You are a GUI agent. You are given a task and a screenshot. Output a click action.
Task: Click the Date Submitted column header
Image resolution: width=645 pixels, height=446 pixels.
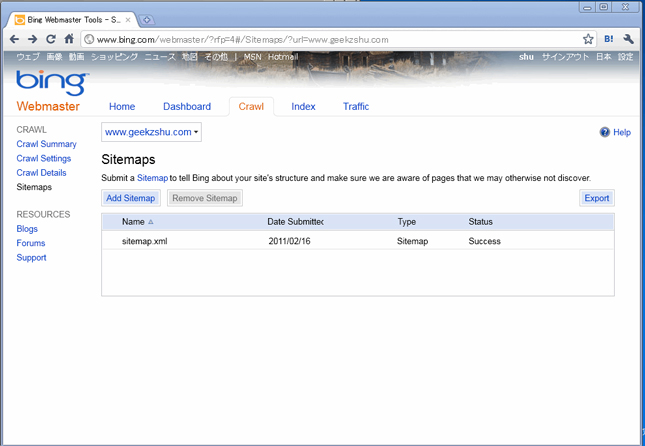[x=295, y=222]
